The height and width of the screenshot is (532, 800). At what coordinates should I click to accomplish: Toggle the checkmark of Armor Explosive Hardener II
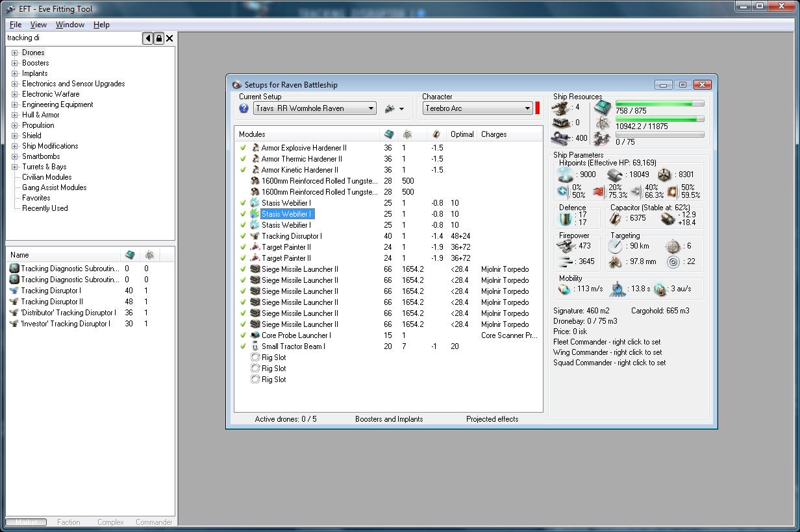coord(244,148)
